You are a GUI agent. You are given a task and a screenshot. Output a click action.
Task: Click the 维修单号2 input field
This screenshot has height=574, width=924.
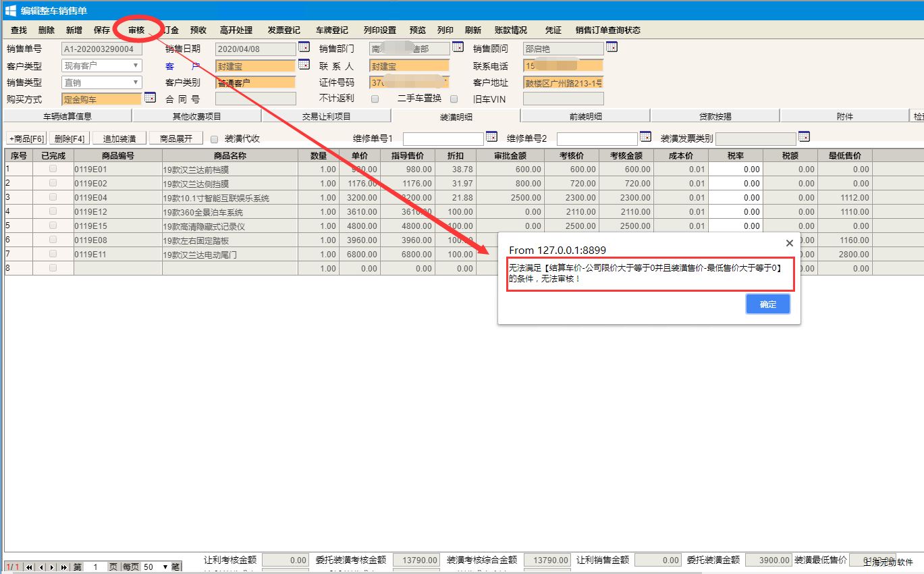(597, 138)
